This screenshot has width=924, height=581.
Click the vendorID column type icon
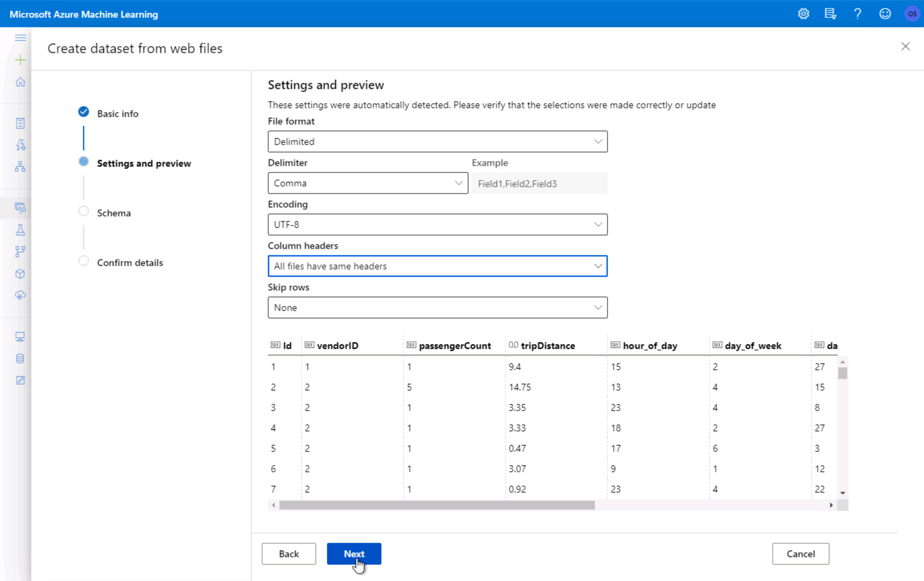pyautogui.click(x=309, y=345)
